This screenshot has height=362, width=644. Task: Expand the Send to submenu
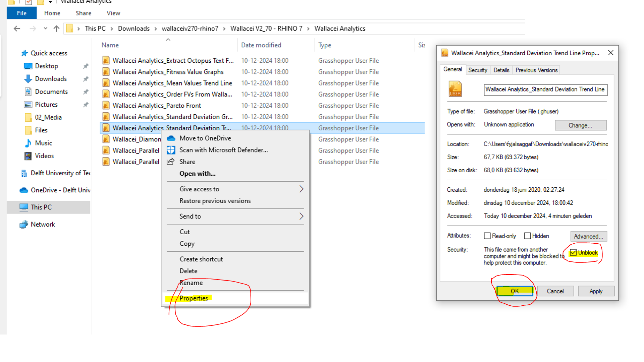click(x=301, y=216)
